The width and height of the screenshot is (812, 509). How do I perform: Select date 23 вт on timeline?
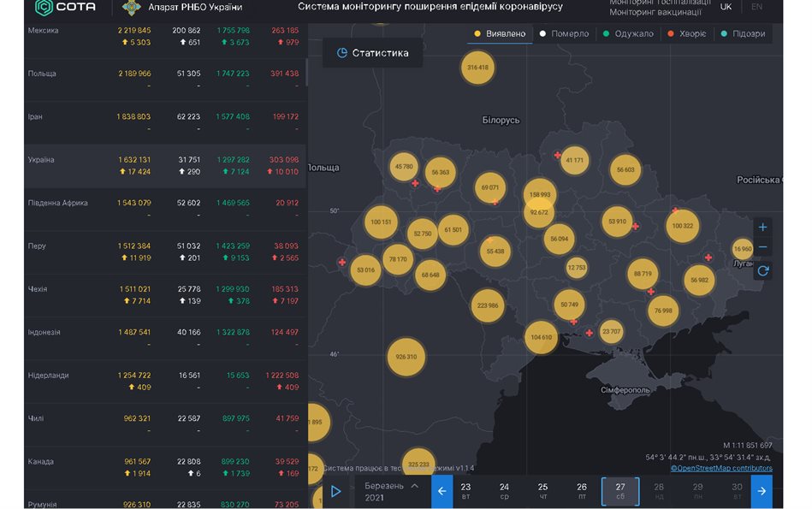tap(465, 491)
